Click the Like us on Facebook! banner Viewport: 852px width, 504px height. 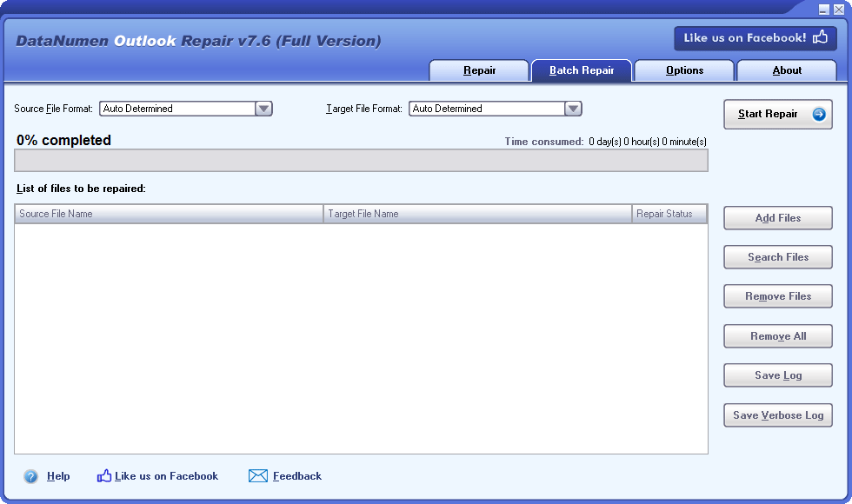755,38
